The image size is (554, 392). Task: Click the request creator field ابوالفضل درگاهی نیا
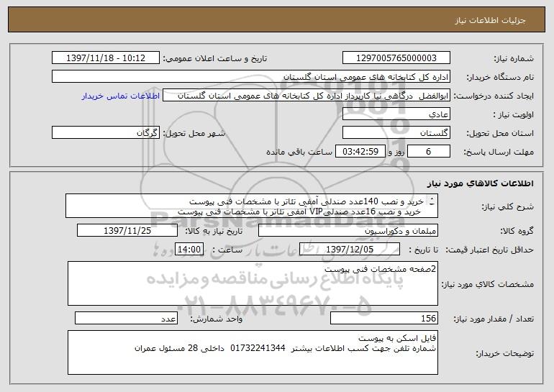pyautogui.click(x=306, y=96)
